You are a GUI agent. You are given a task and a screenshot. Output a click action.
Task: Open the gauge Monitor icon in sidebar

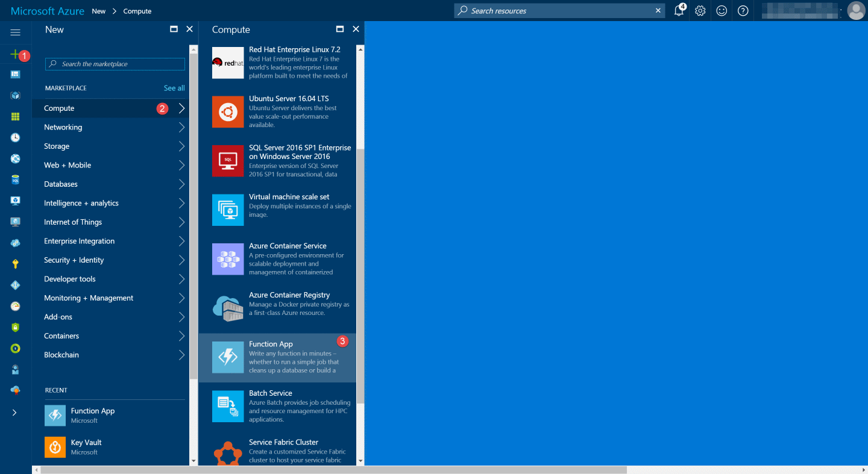tap(15, 306)
